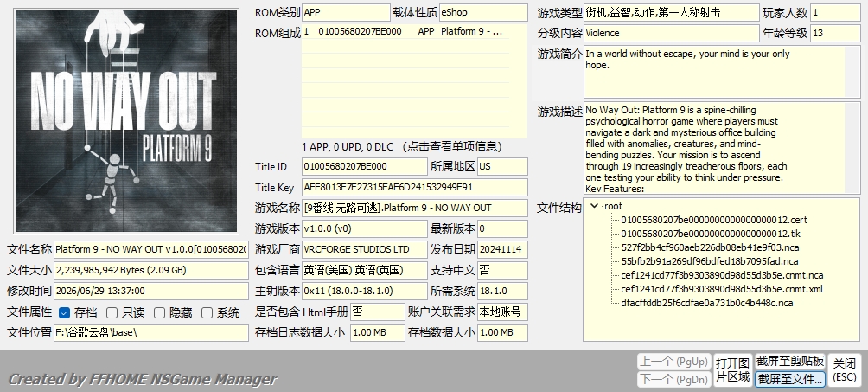Click the 主钥版本 field showing 0x11

(x=364, y=291)
